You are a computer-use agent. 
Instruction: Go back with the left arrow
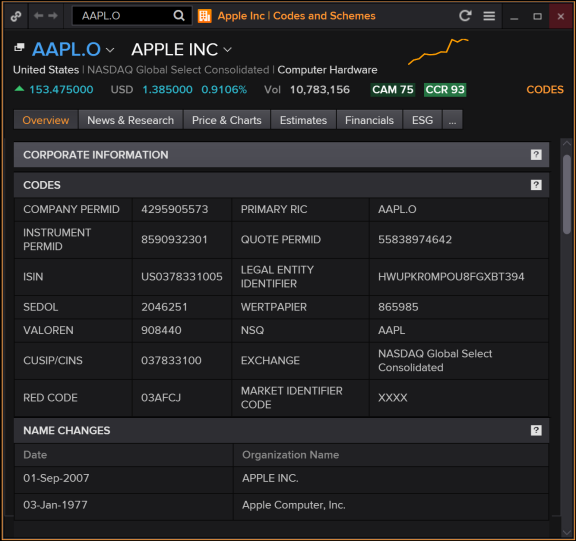pyautogui.click(x=38, y=16)
